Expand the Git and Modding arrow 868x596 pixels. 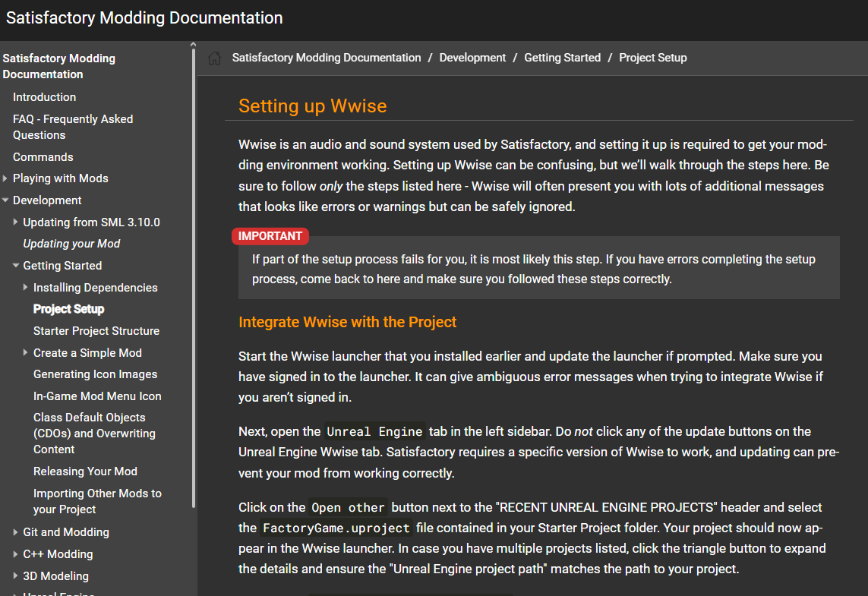(x=15, y=531)
